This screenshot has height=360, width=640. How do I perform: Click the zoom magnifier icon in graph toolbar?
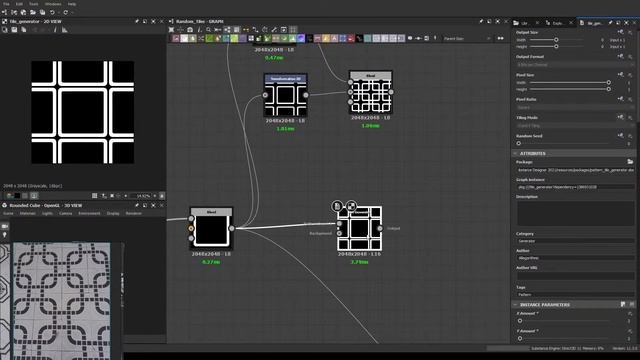[208, 30]
